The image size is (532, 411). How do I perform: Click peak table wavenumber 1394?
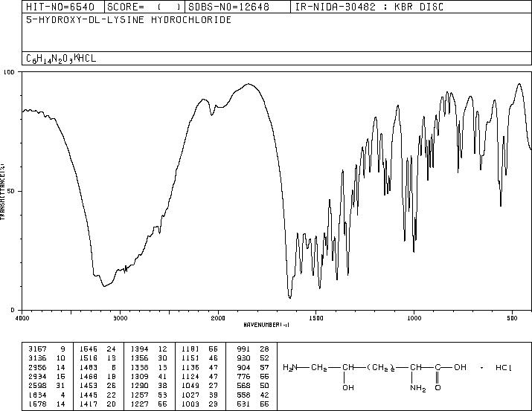click(139, 349)
